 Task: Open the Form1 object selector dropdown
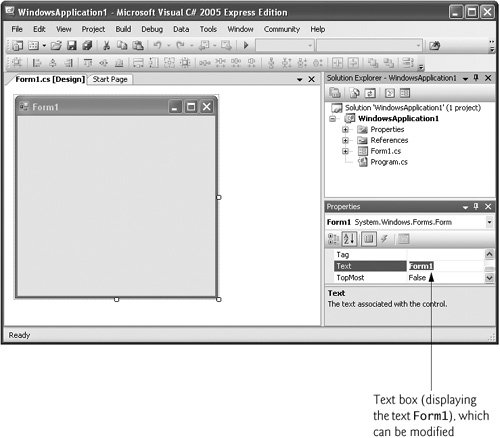[x=489, y=222]
